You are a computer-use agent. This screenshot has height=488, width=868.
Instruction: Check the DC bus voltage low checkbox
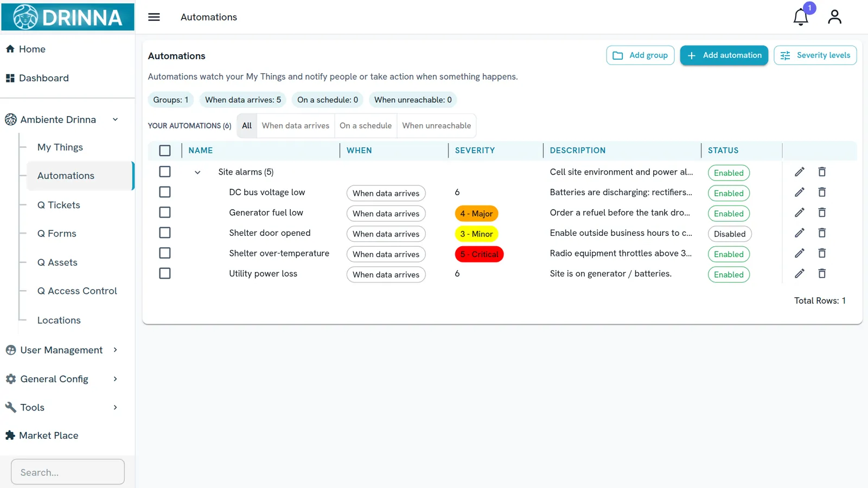tap(165, 192)
